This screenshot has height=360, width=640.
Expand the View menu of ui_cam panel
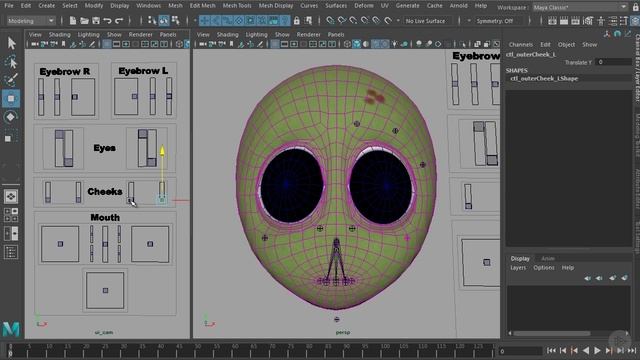click(35, 35)
